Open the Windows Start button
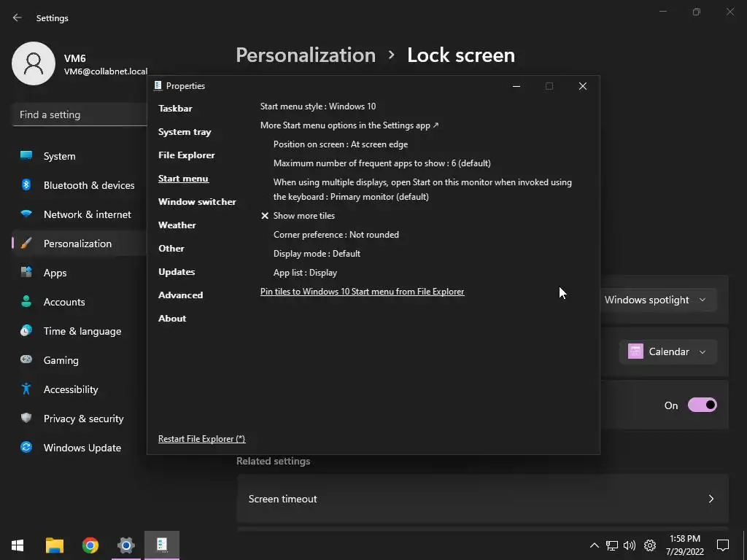The width and height of the screenshot is (747, 560). (18, 545)
